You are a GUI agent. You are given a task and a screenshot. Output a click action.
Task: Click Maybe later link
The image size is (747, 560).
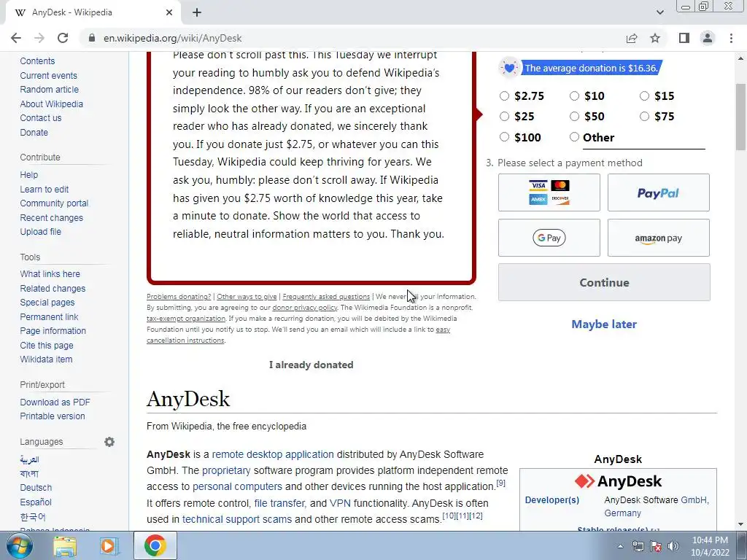click(604, 324)
